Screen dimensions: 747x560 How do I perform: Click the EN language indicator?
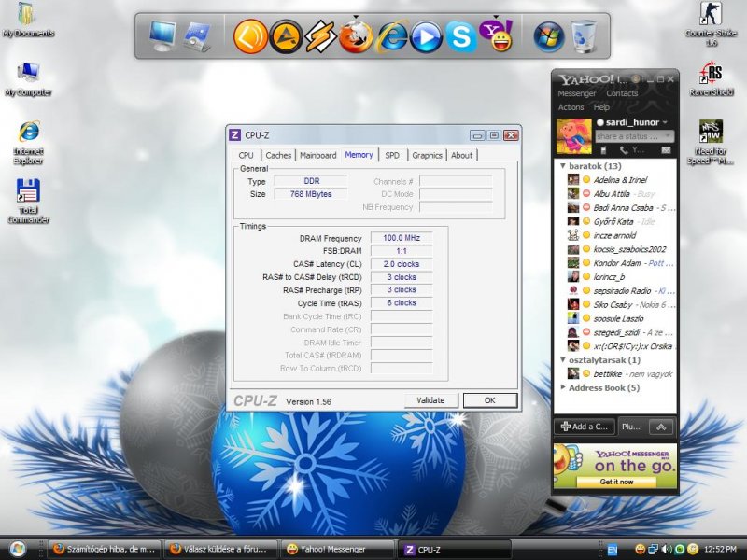[x=613, y=550]
